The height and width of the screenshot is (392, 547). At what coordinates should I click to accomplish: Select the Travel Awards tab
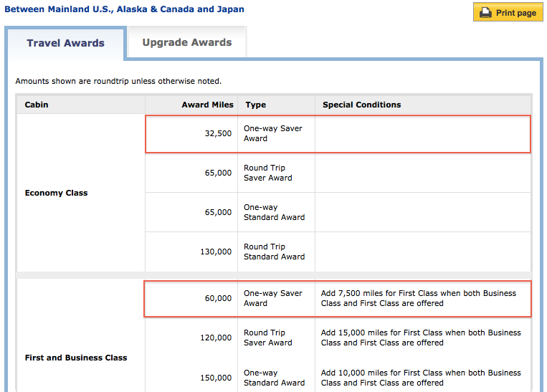pyautogui.click(x=65, y=43)
